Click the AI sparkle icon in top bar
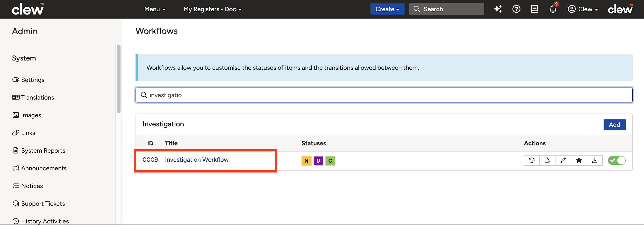Image resolution: width=644 pixels, height=225 pixels. tap(498, 9)
